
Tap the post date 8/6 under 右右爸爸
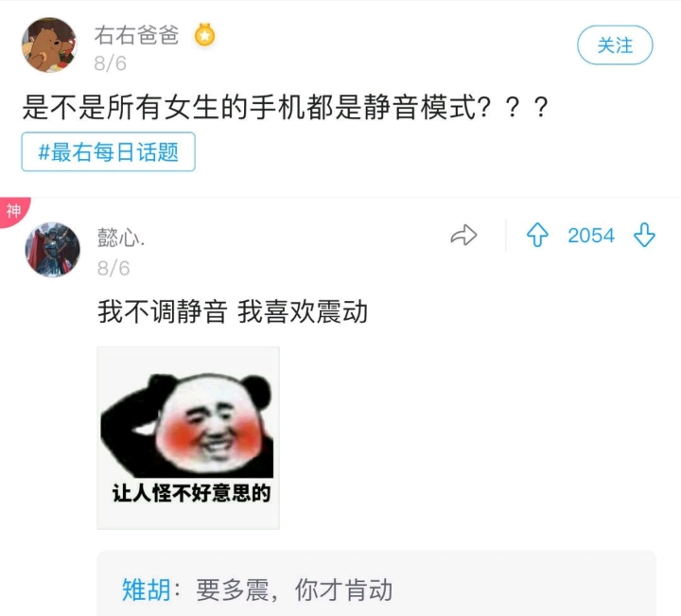click(x=111, y=63)
